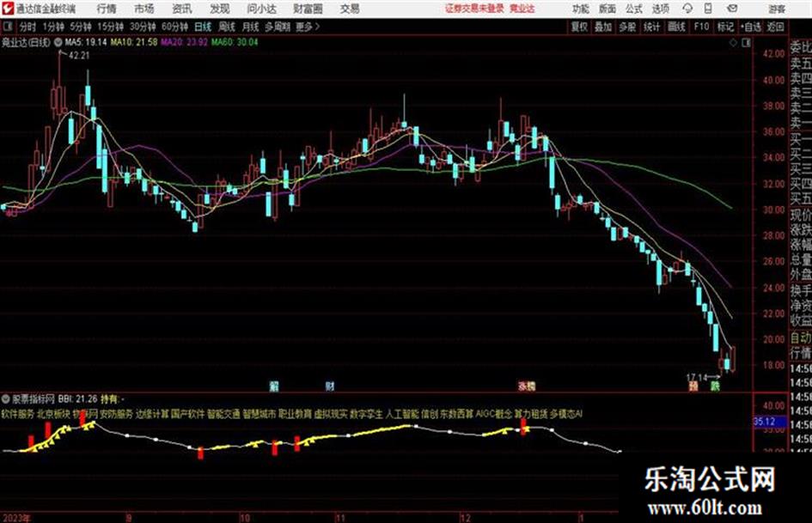The width and height of the screenshot is (812, 523).
Task: Click the 画线 drawing tools button
Action: click(x=676, y=27)
